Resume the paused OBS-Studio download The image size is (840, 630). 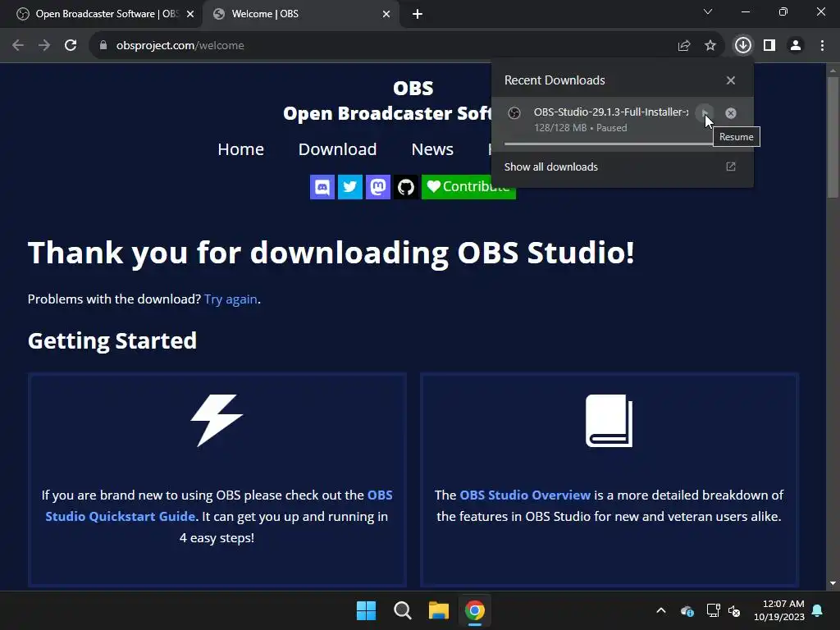pos(705,113)
